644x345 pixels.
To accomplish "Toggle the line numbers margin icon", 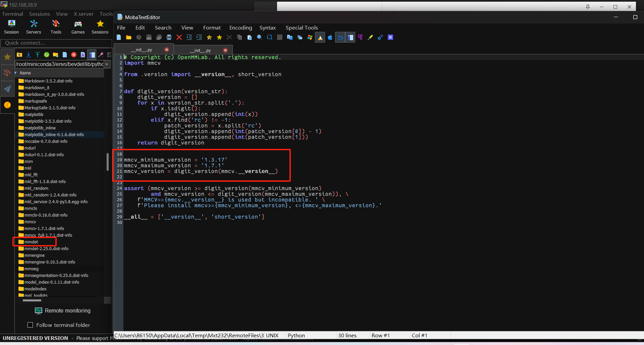I will point(350,37).
